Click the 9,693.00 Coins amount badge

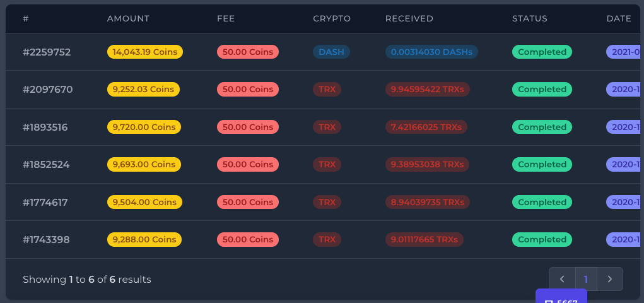144,164
